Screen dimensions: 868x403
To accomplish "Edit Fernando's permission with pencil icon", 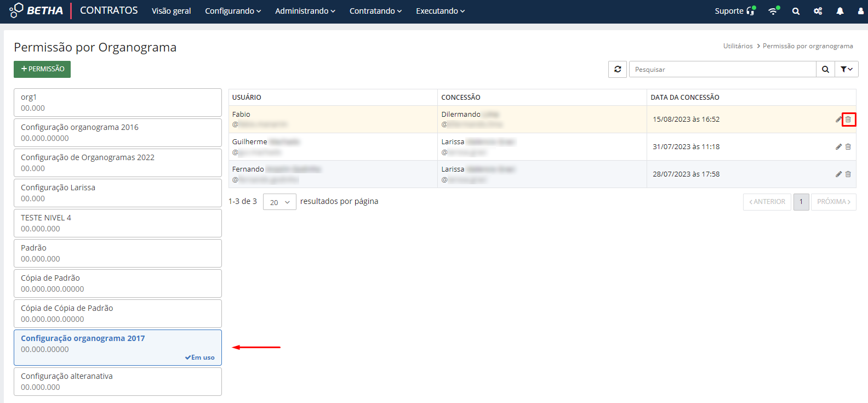I will point(838,174).
